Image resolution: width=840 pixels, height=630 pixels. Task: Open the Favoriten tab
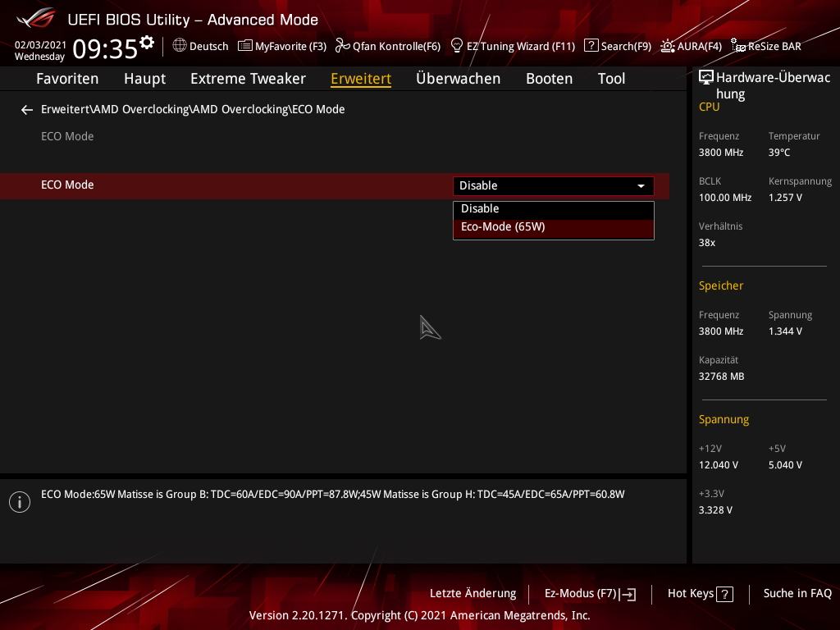[x=67, y=79]
